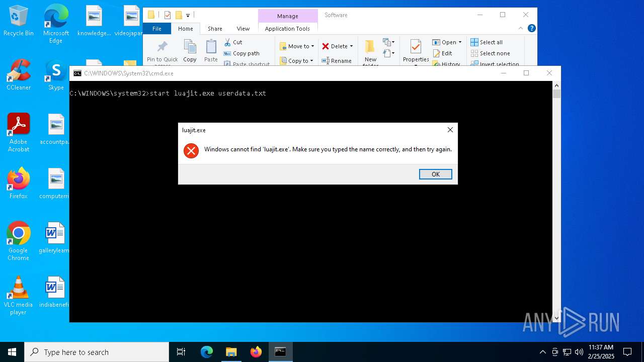Image resolution: width=644 pixels, height=362 pixels.
Task: Select the Recycle Bin desktop icon
Action: [x=19, y=21]
